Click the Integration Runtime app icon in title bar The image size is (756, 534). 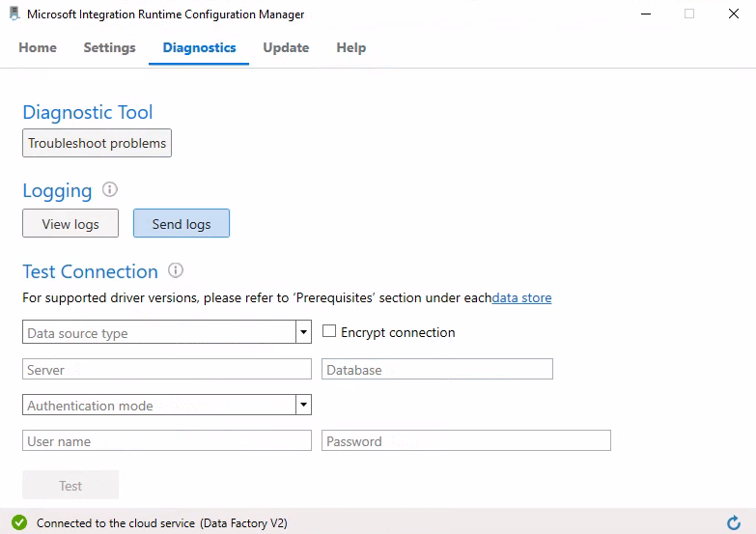(14, 14)
